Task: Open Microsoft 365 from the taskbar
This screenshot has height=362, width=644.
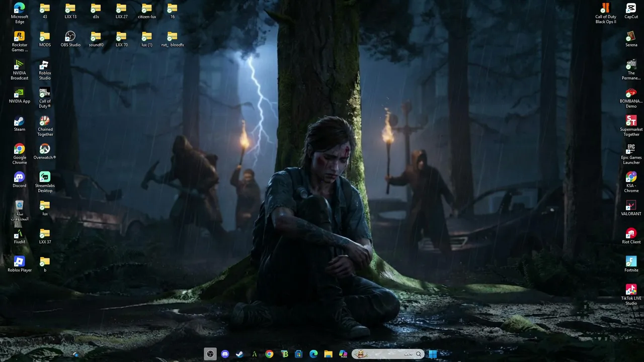Action: tap(343, 354)
